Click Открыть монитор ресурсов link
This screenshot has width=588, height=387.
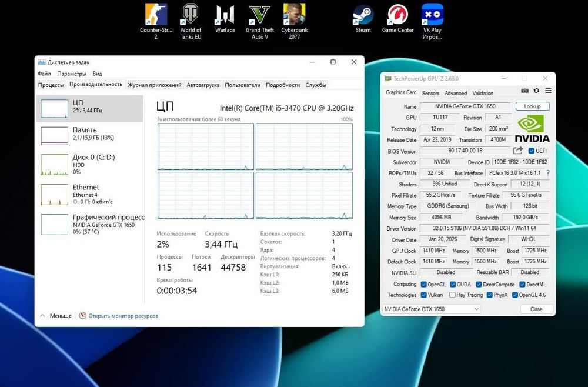click(x=123, y=316)
